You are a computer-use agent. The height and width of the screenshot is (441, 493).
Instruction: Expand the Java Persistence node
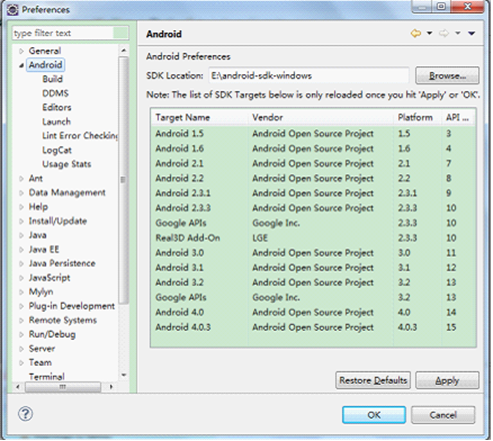pos(21,264)
